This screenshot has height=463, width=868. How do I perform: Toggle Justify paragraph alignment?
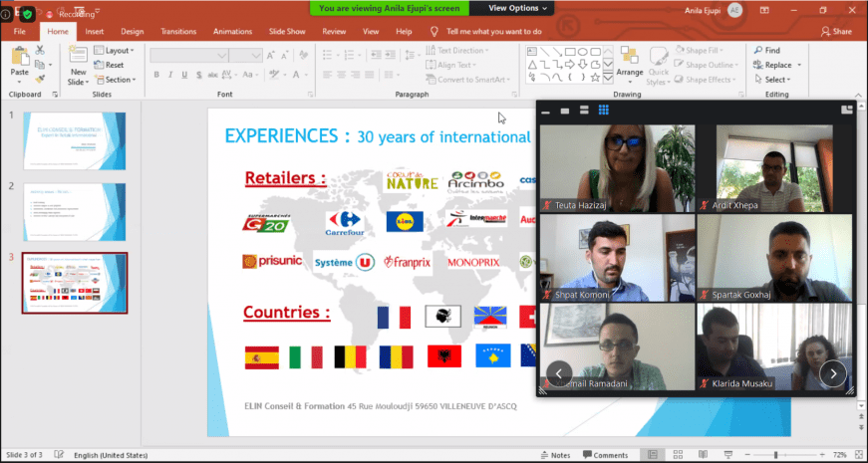click(x=371, y=75)
